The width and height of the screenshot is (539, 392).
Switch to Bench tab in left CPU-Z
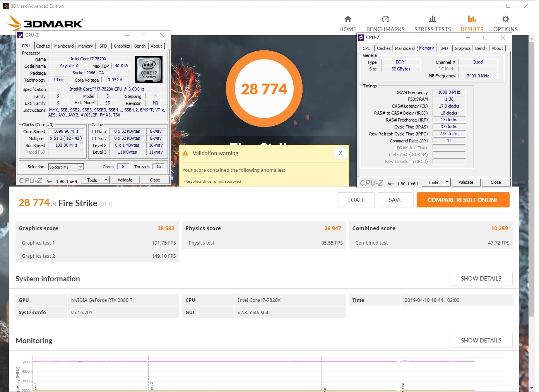[x=140, y=46]
